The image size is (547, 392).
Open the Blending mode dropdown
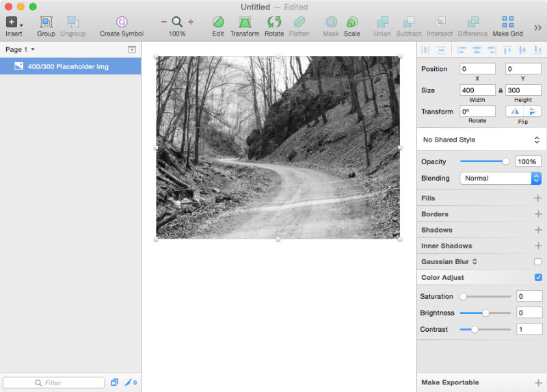(501, 178)
